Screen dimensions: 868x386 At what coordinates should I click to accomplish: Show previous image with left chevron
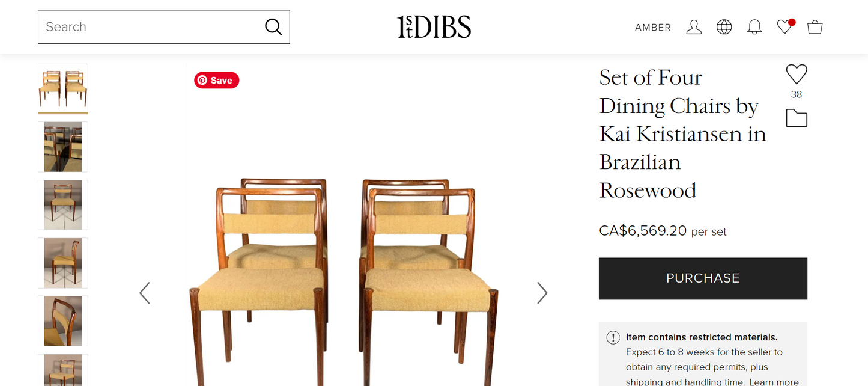click(x=145, y=293)
